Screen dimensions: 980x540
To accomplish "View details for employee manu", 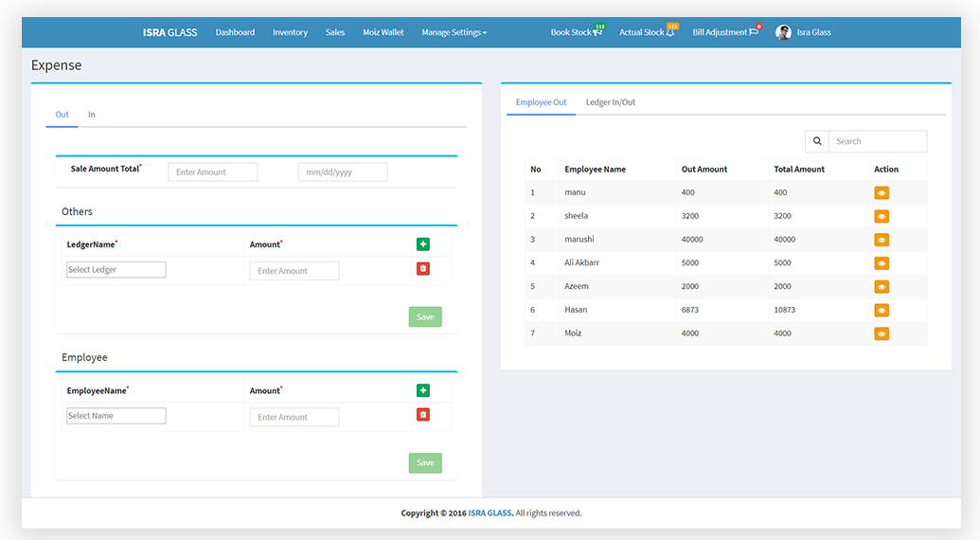I will pos(882,193).
